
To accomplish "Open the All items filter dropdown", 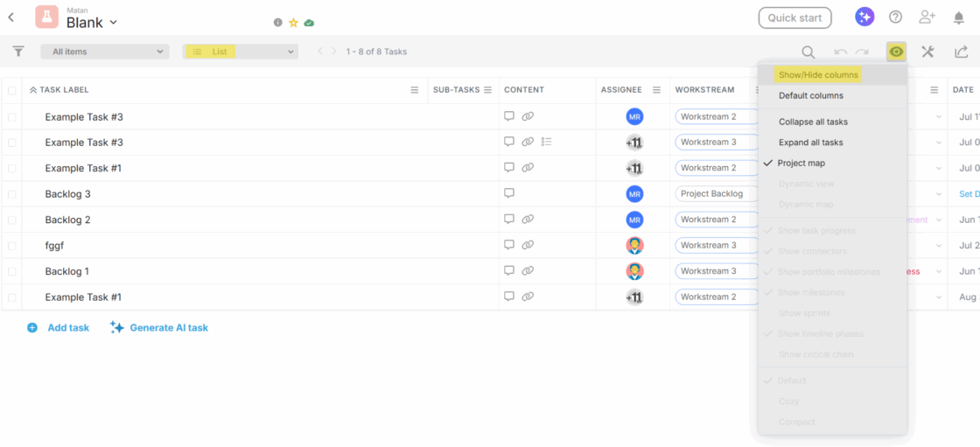I will [x=104, y=52].
